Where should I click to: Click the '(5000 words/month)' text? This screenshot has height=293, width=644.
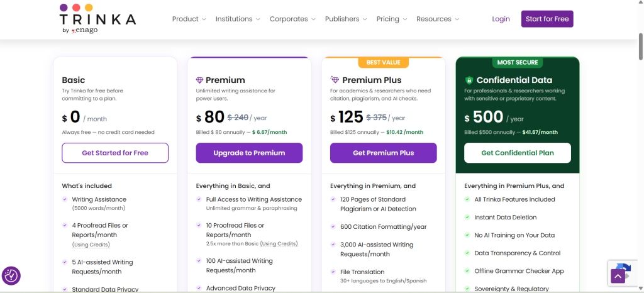(99, 208)
